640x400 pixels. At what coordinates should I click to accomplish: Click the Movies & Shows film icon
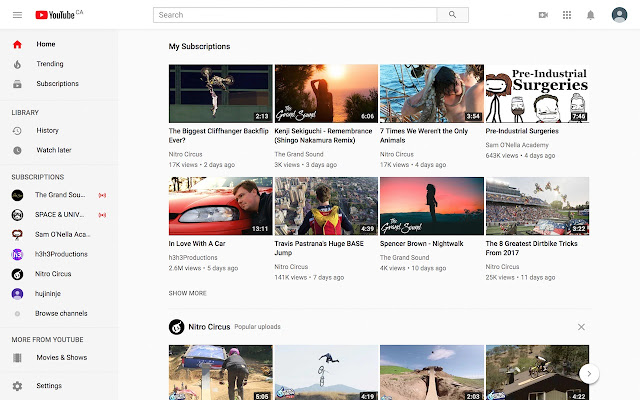[x=17, y=358]
